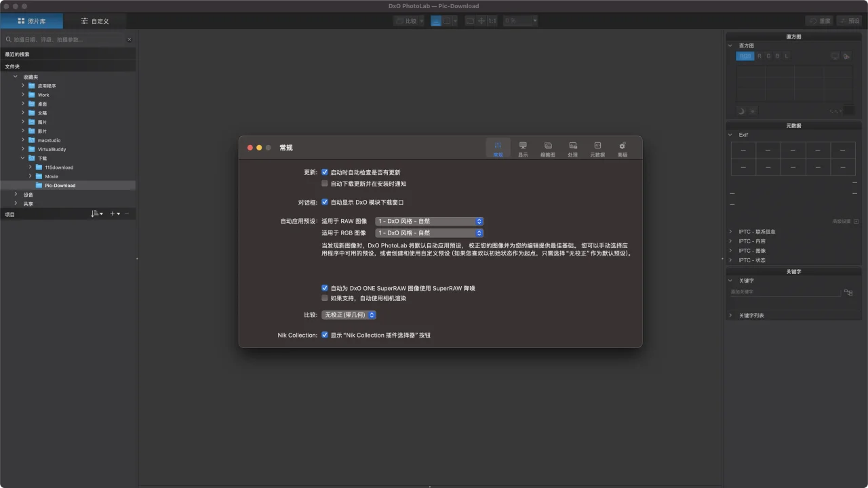Select the VirtualBuddy folder
This screenshot has width=868, height=488.
[x=52, y=149]
